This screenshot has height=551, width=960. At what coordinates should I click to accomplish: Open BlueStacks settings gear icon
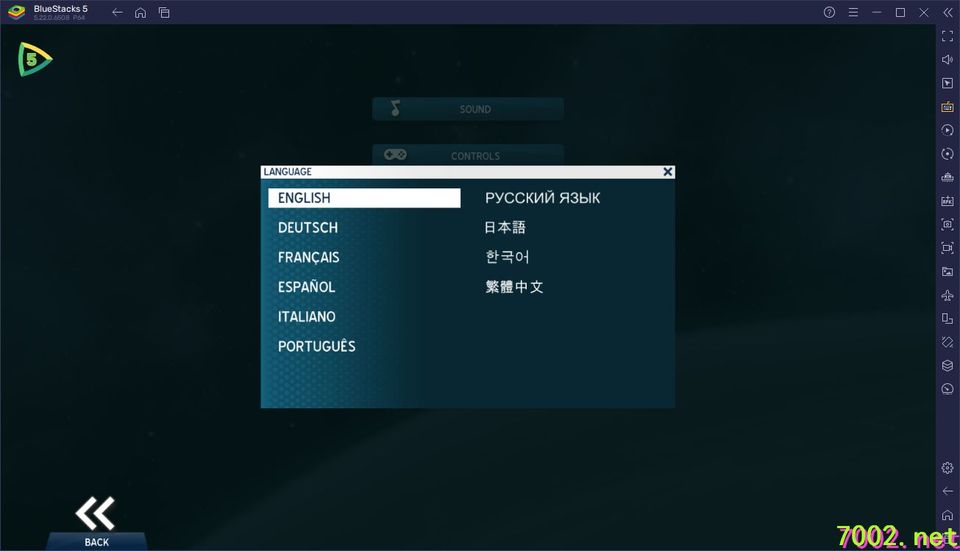tap(947, 468)
